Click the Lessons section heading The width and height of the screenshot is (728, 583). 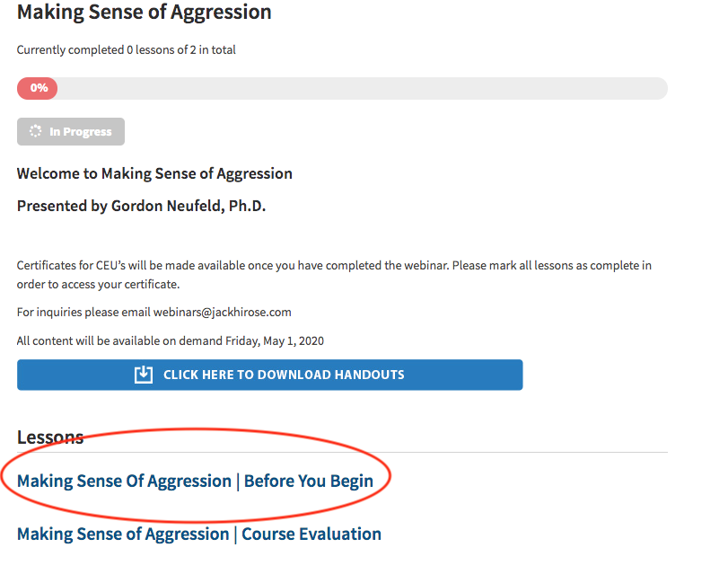50,437
